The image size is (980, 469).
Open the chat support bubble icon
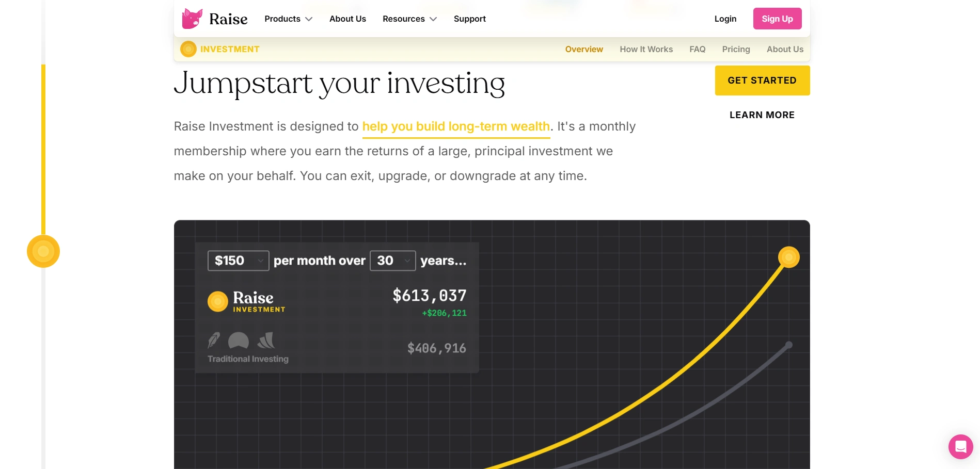pyautogui.click(x=960, y=447)
